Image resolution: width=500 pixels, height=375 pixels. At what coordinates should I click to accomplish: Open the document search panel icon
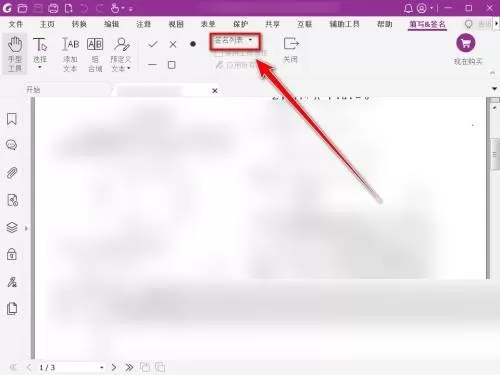(x=12, y=200)
